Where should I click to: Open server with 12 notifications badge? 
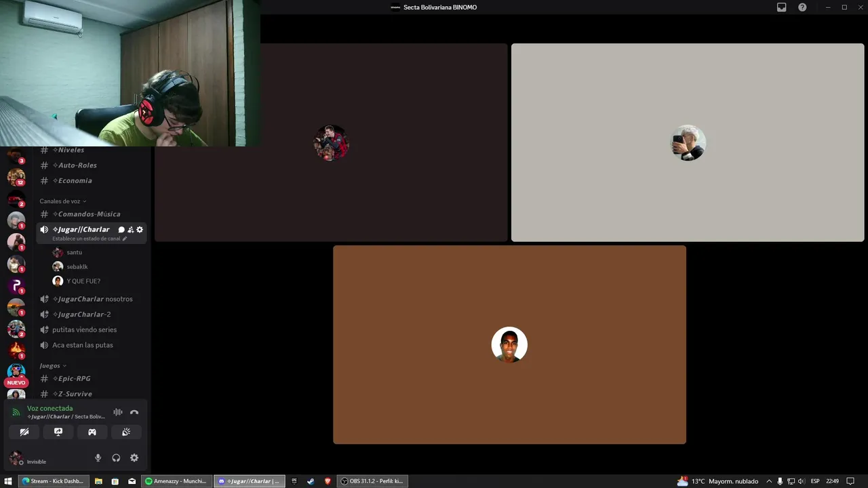(x=16, y=177)
